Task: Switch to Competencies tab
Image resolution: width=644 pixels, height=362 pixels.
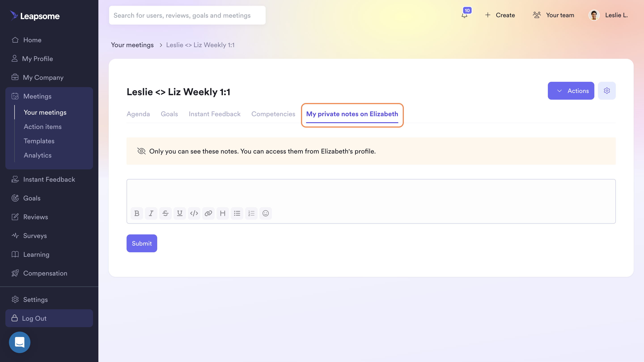Action: pos(273,114)
